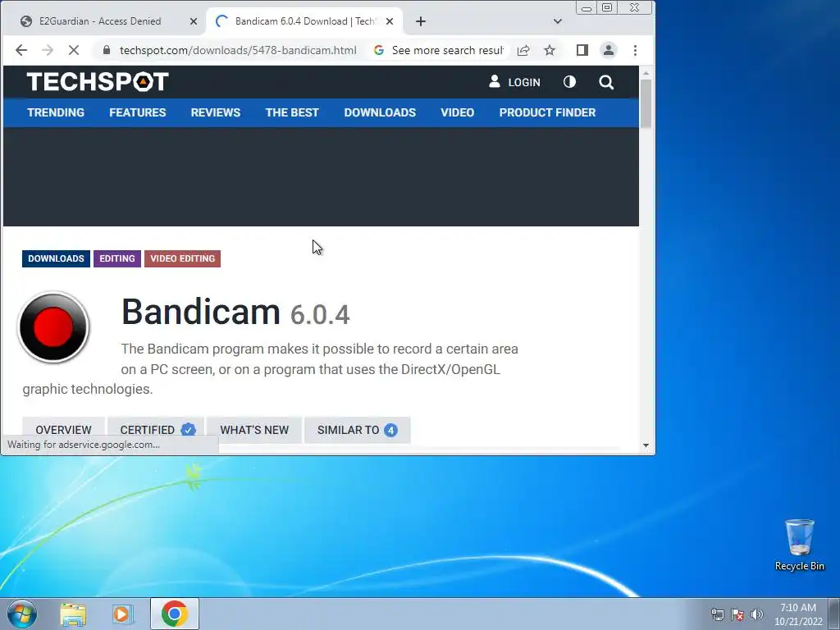The height and width of the screenshot is (630, 840).
Task: Click the scrollbar up arrow
Action: point(646,73)
